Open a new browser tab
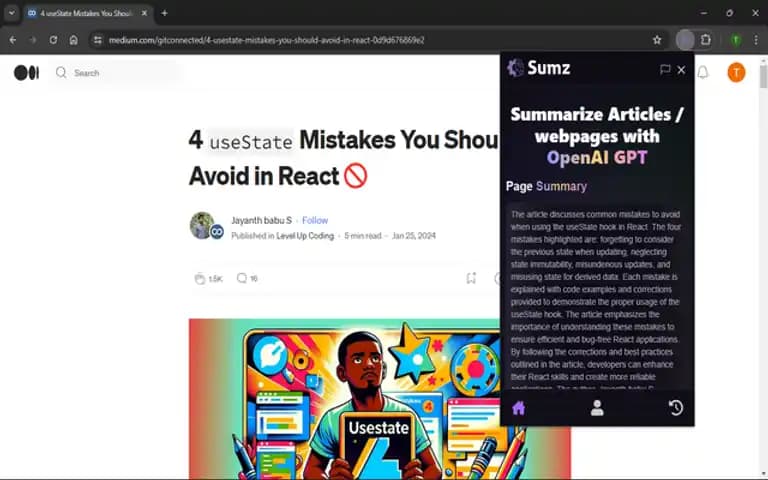Screen dimensions: 768x480 pyautogui.click(x=165, y=13)
